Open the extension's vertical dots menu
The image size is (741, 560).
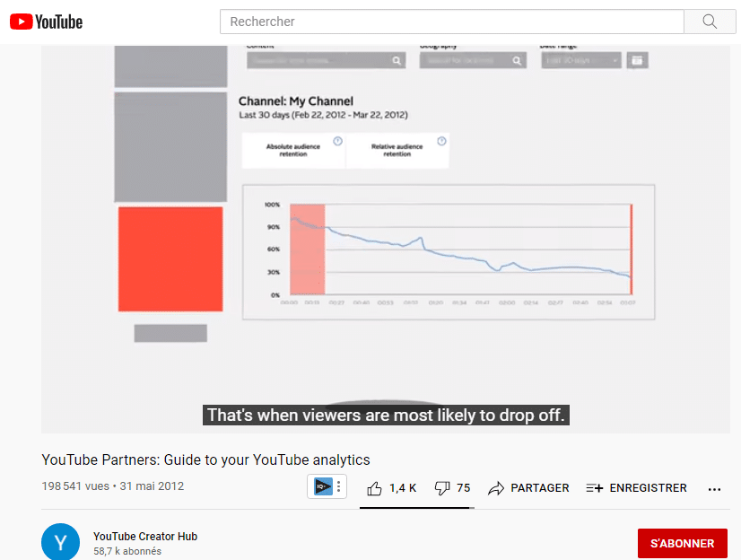coord(338,486)
